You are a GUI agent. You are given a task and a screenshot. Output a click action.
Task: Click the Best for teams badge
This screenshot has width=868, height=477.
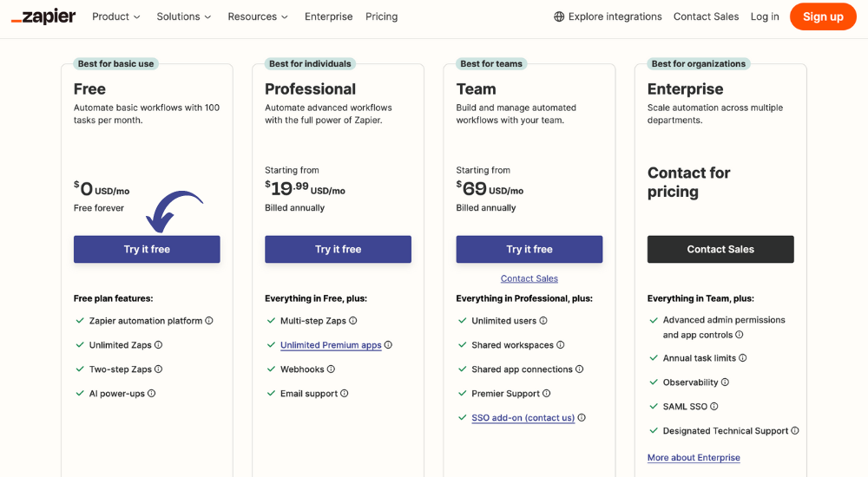point(491,63)
